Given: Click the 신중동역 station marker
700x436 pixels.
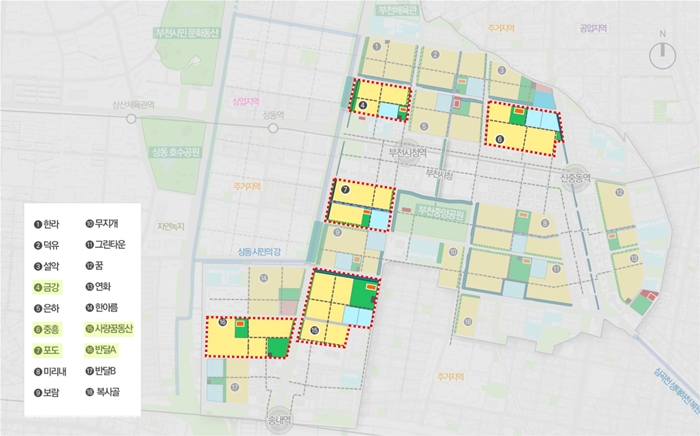Looking at the screenshot, I should (x=575, y=179).
